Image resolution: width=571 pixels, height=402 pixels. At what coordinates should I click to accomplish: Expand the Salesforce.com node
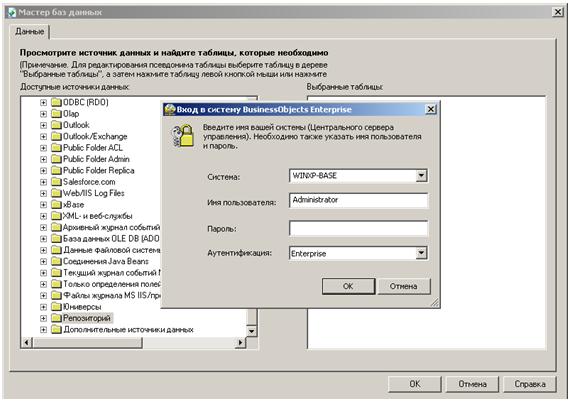43,182
